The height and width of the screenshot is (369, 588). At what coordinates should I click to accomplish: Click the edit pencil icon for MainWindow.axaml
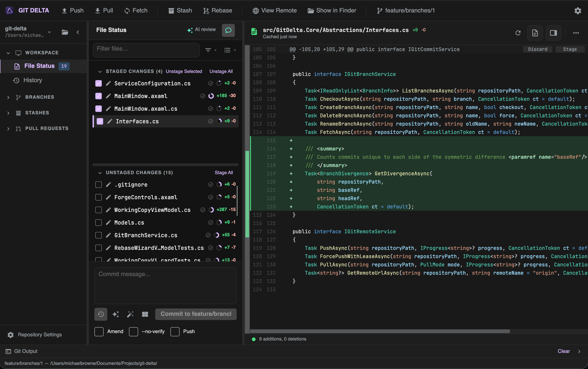point(108,96)
